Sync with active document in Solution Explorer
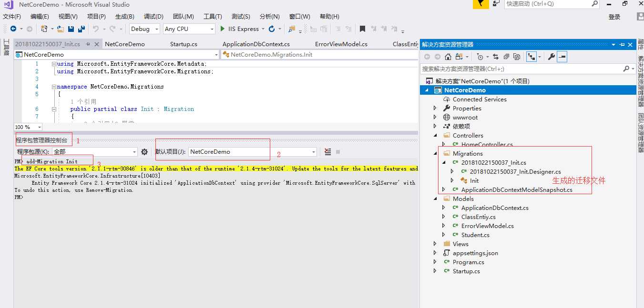 pos(496,57)
